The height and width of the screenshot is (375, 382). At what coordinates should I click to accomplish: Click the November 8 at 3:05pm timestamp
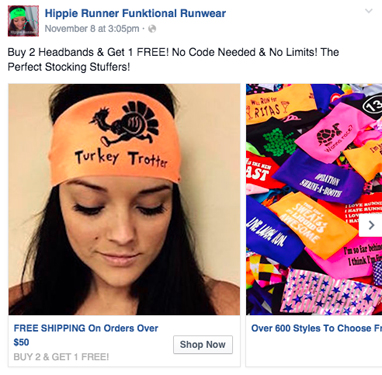click(92, 29)
